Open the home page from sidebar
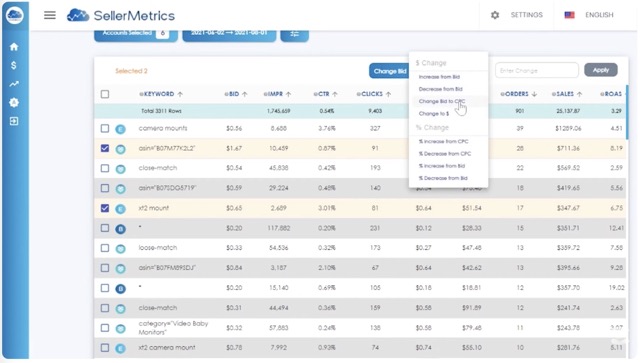This screenshot has width=640, height=363. coord(14,47)
